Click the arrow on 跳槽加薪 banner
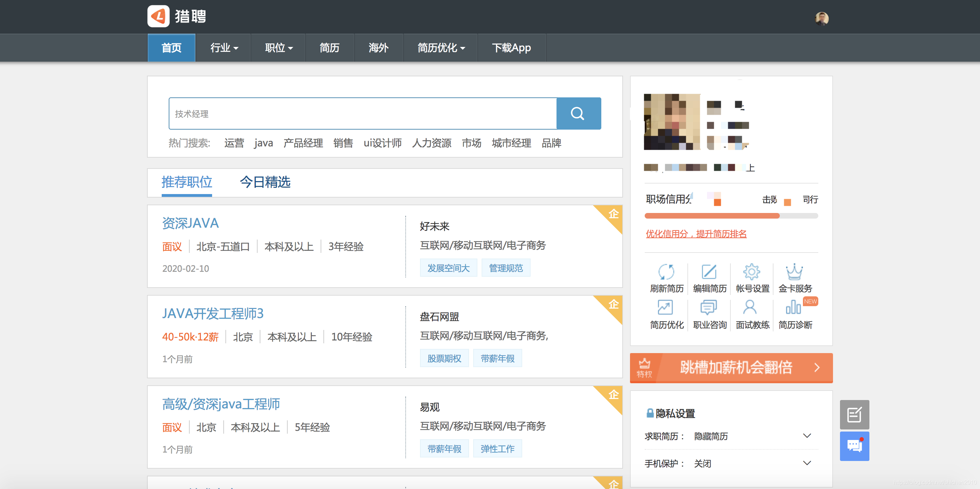 point(817,367)
